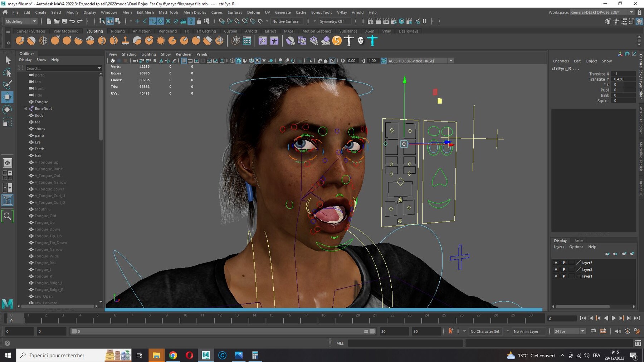This screenshot has width=644, height=362.
Task: Switch to the Anim tab in layer editor
Action: [x=579, y=240]
